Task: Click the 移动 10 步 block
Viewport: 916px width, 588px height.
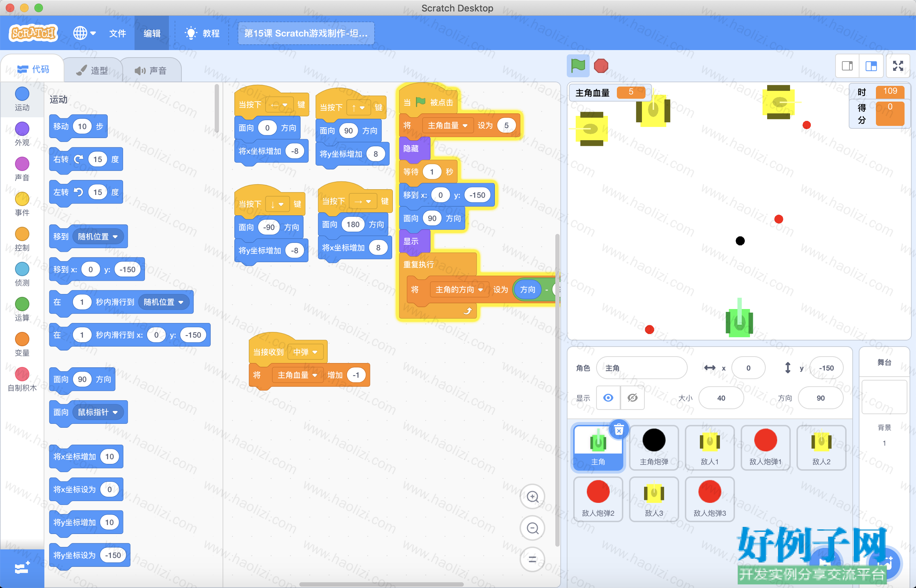Action: tap(78, 126)
